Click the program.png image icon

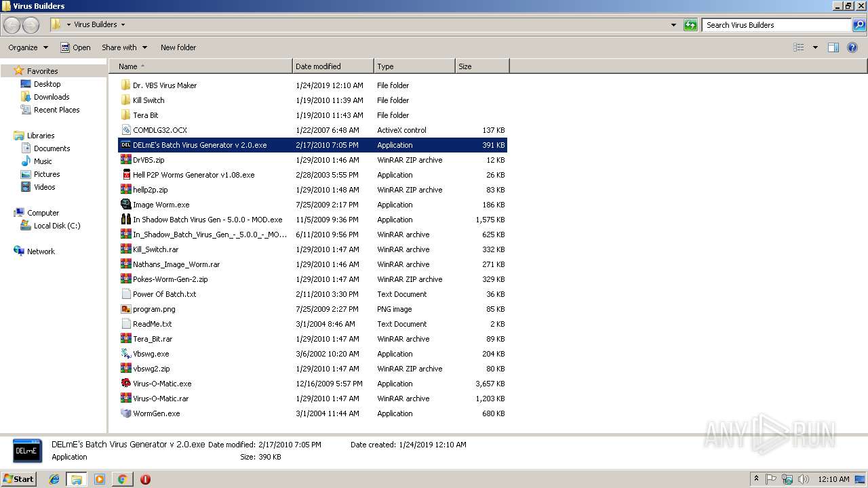(125, 309)
